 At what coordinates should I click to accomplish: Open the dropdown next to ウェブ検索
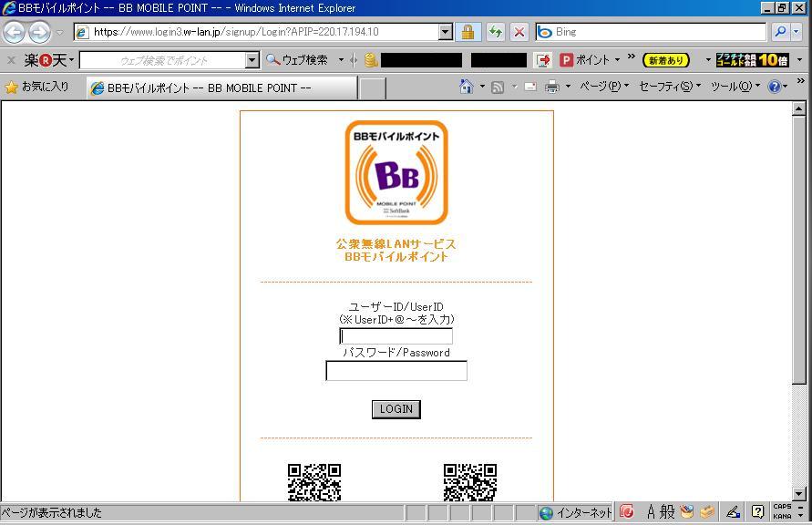341,60
